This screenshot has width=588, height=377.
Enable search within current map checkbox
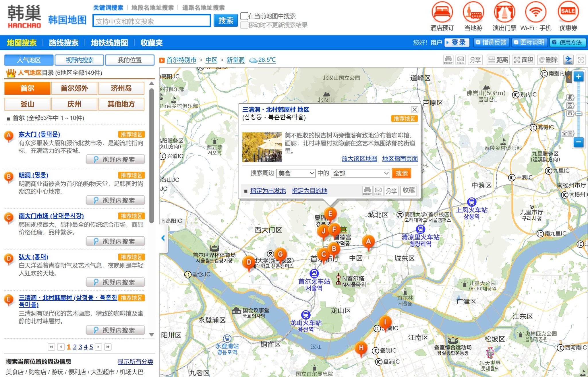coord(244,16)
